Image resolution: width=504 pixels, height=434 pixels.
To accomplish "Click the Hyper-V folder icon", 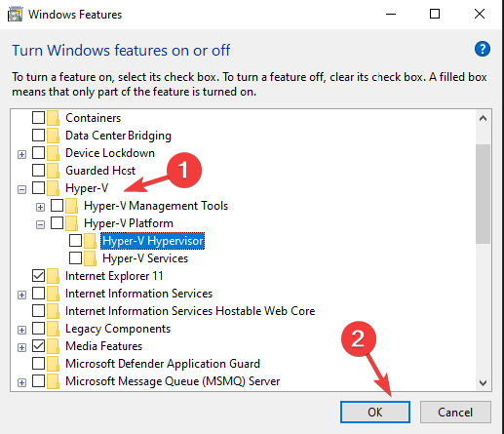I will [53, 188].
